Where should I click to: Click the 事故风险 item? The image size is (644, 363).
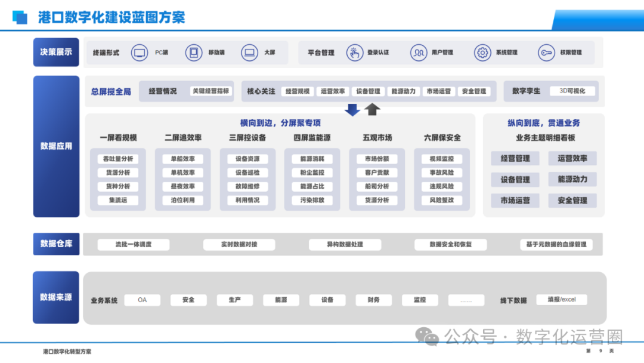coord(442,173)
